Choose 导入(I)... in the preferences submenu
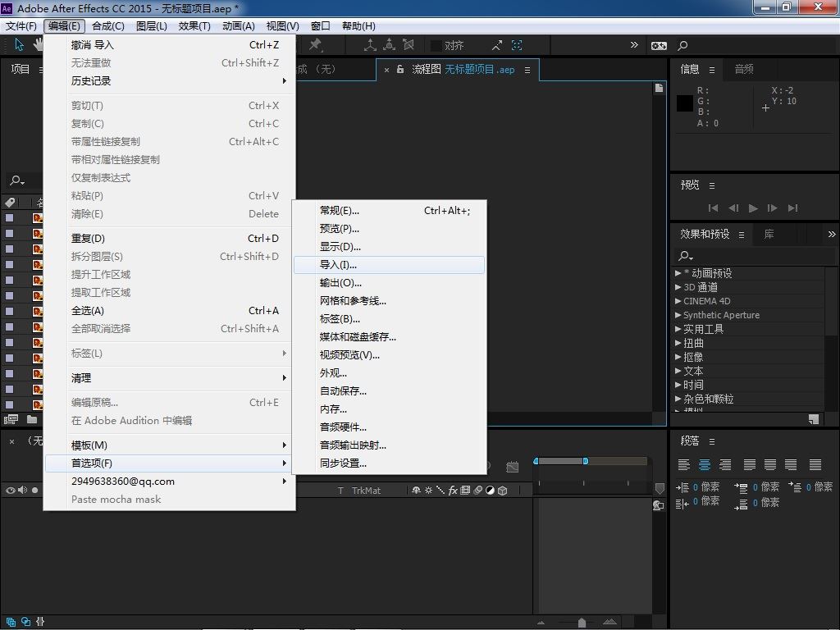840x630 pixels. coord(389,265)
